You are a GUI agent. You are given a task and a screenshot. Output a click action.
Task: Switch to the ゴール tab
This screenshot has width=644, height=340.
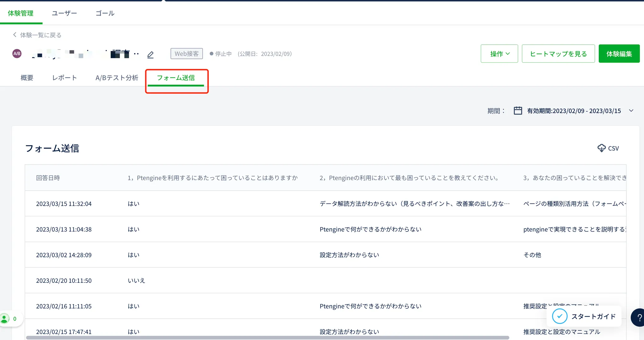(x=105, y=13)
